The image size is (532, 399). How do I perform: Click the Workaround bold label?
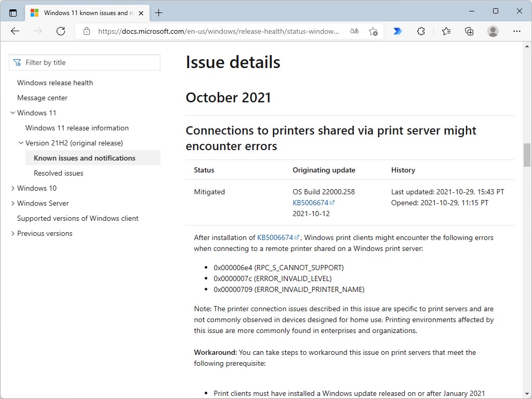(x=216, y=352)
